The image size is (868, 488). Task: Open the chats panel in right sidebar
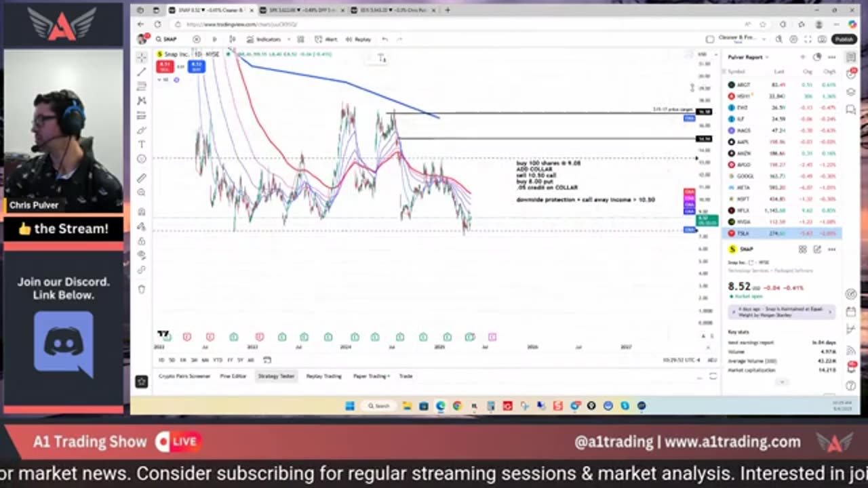click(x=851, y=110)
